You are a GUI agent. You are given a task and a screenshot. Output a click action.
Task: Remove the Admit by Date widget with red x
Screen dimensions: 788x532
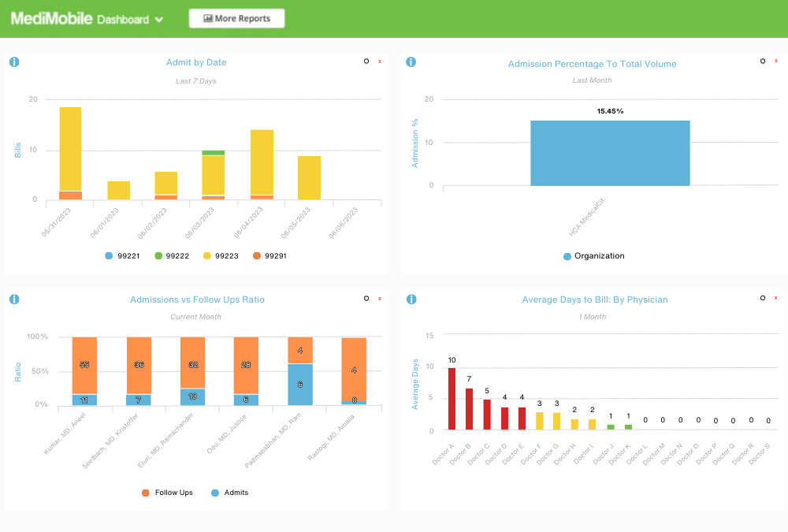tap(379, 60)
